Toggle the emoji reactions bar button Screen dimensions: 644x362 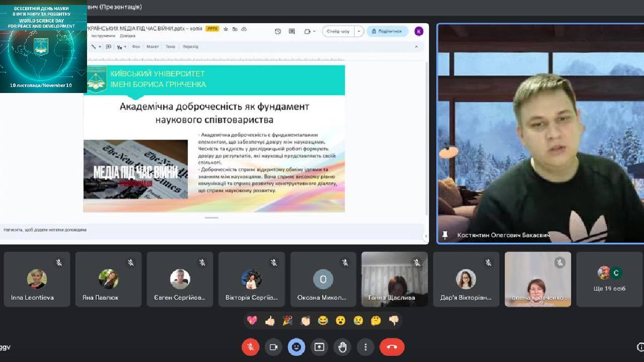tap(296, 347)
